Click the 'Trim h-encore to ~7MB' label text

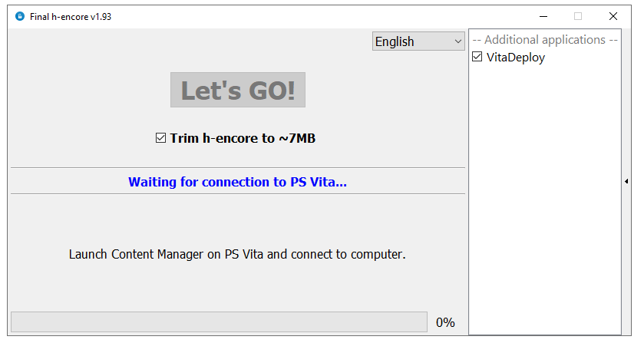click(x=243, y=138)
